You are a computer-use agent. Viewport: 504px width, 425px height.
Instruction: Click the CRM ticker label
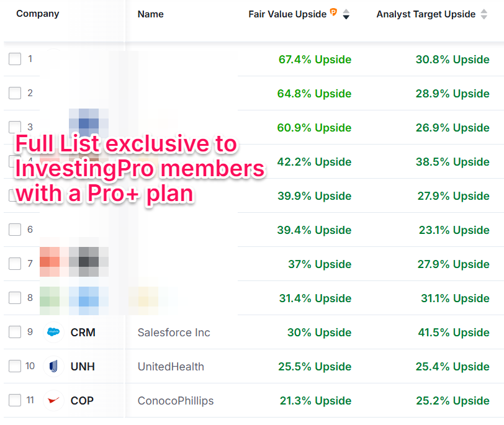pyautogui.click(x=82, y=332)
